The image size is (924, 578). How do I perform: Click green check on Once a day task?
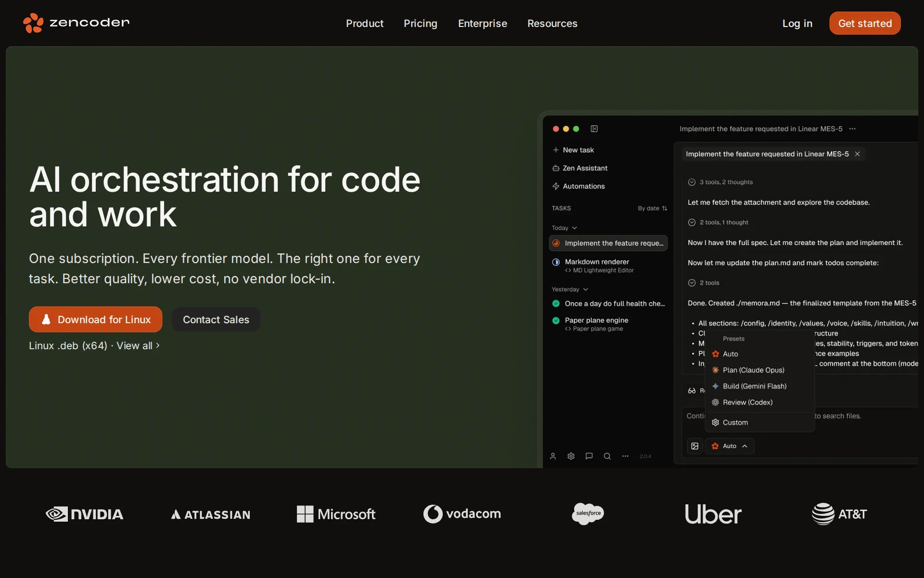click(556, 303)
